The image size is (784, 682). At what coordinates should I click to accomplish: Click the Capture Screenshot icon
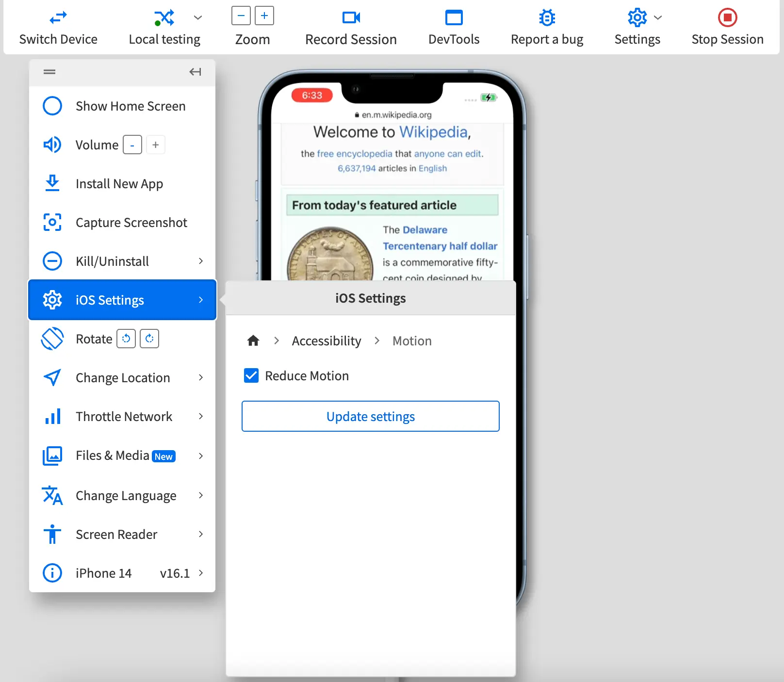[x=52, y=222]
